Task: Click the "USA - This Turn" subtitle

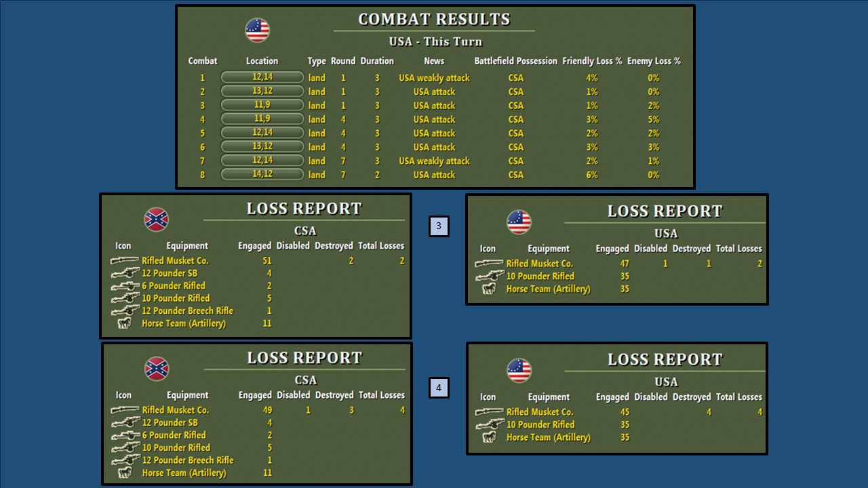Action: point(435,41)
